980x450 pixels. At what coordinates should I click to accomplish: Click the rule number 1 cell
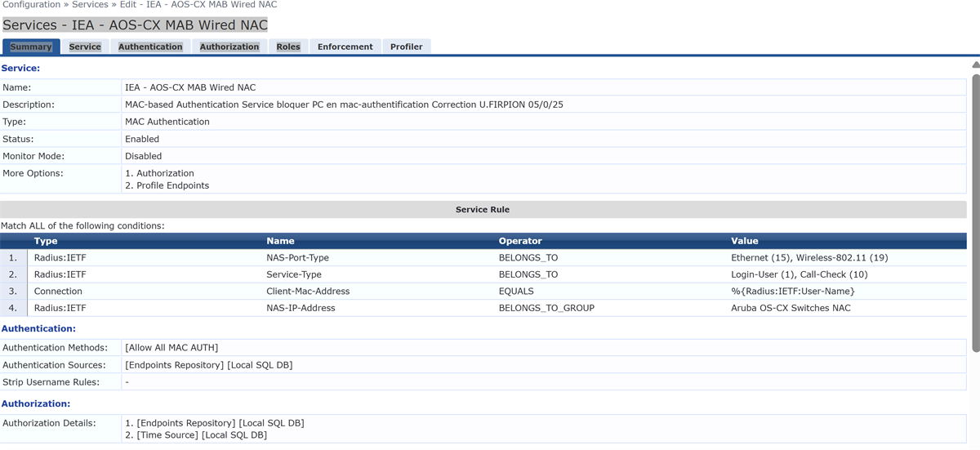[x=12, y=257]
